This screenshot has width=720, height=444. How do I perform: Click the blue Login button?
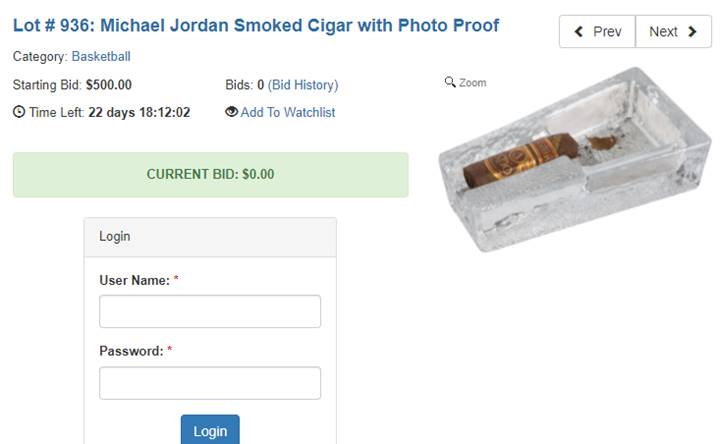(210, 431)
